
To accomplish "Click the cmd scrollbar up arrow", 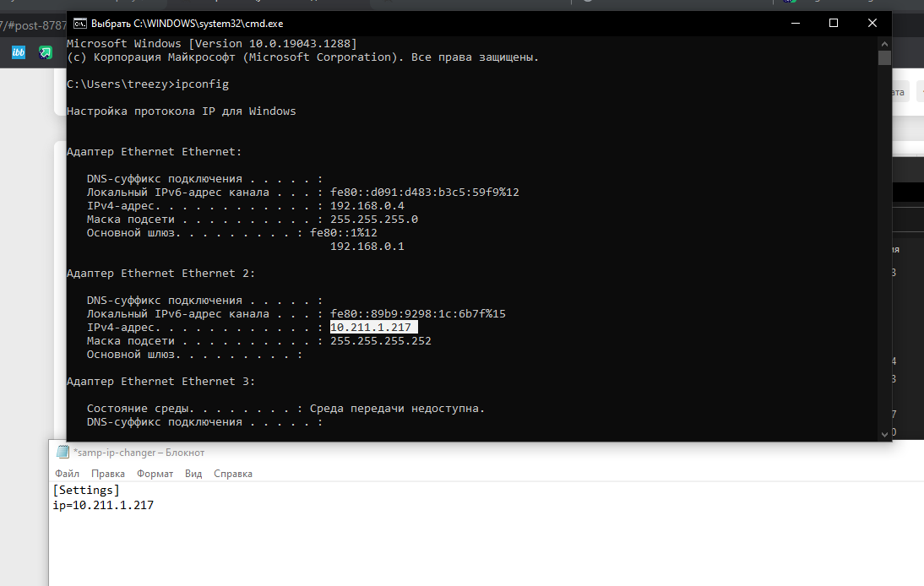I will 884,44.
